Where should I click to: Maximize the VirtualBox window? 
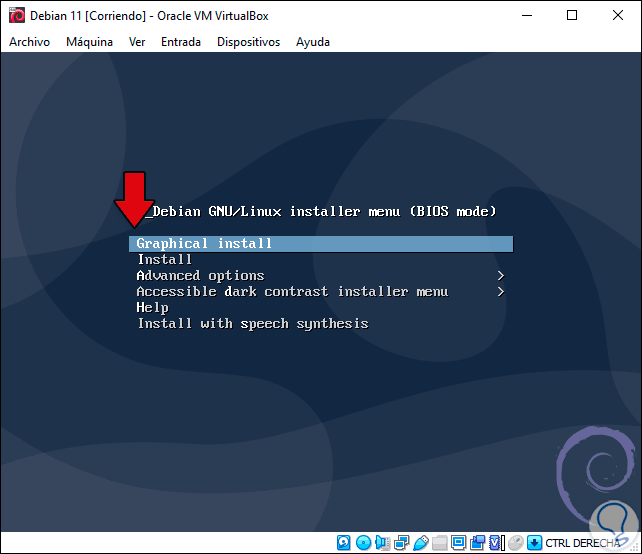tap(572, 16)
